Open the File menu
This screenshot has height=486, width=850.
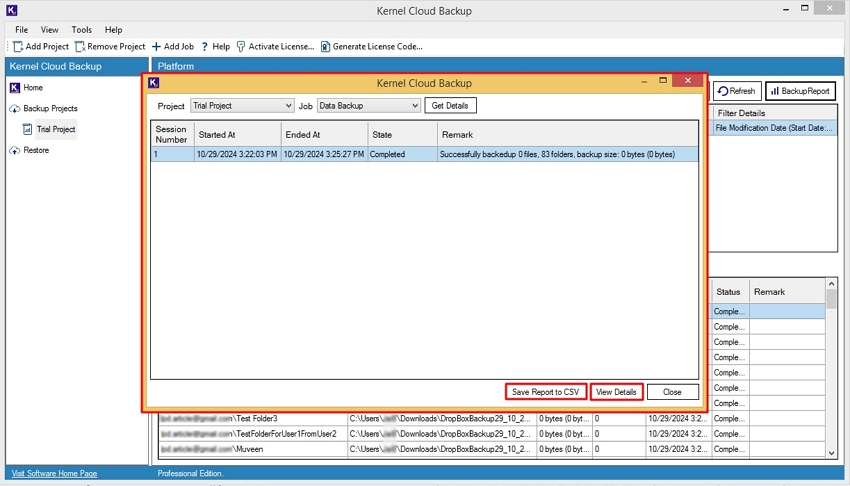tap(22, 30)
